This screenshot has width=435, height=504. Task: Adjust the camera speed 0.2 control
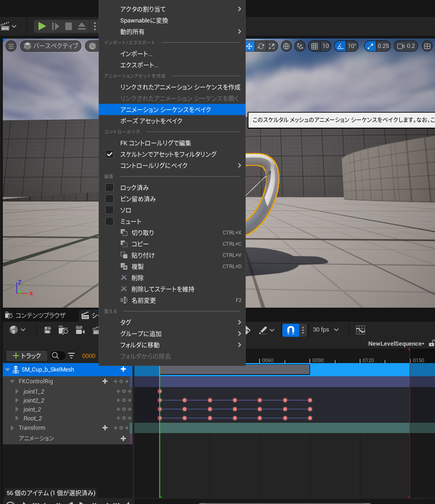[x=405, y=46]
